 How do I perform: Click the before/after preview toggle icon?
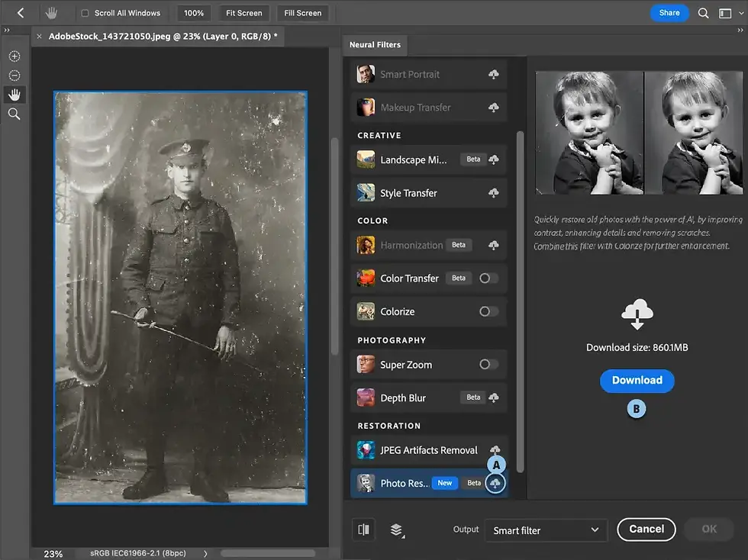[363, 529]
